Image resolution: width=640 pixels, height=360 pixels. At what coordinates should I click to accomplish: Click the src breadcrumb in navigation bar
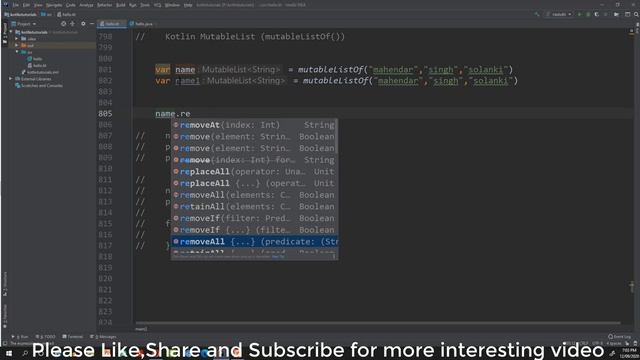click(46, 14)
